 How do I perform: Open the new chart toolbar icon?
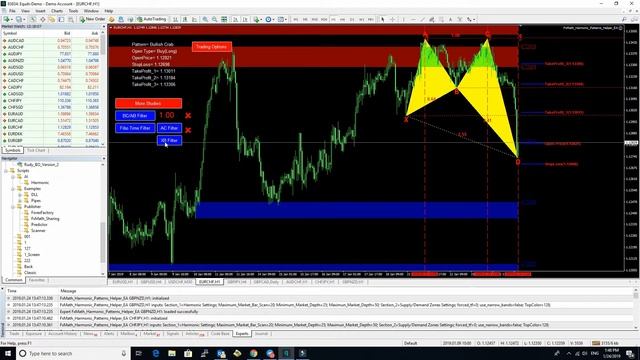7,19
